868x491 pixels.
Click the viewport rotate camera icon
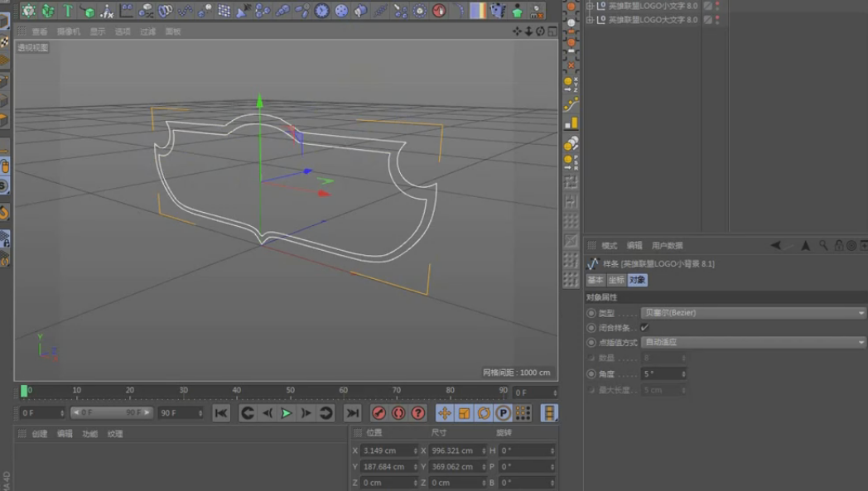pos(540,31)
